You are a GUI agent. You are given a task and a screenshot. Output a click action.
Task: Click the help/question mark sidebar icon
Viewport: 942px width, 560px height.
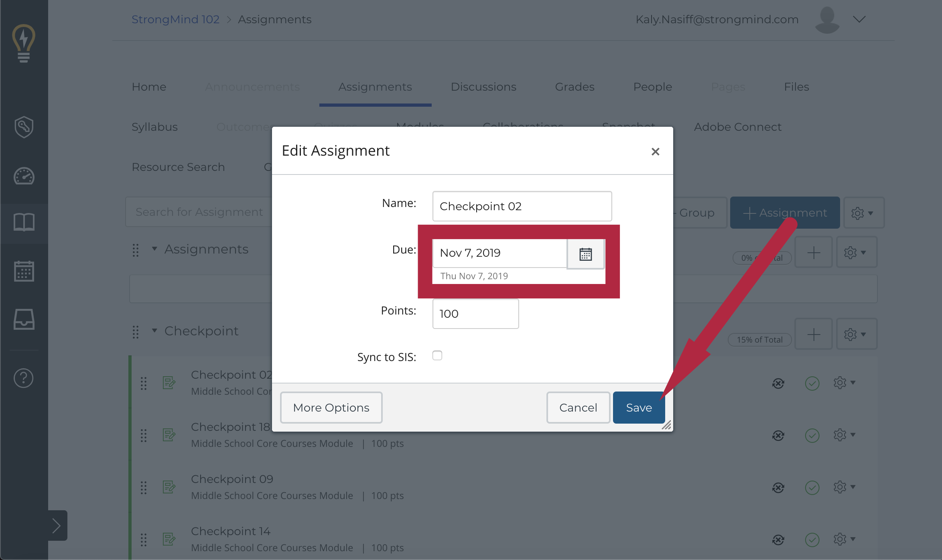(x=23, y=378)
